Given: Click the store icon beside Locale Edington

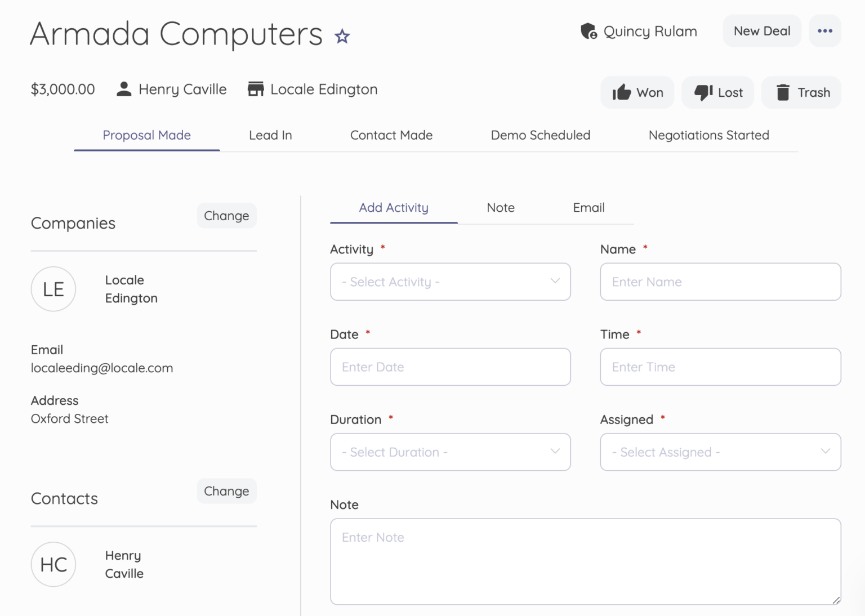Looking at the screenshot, I should coord(256,89).
